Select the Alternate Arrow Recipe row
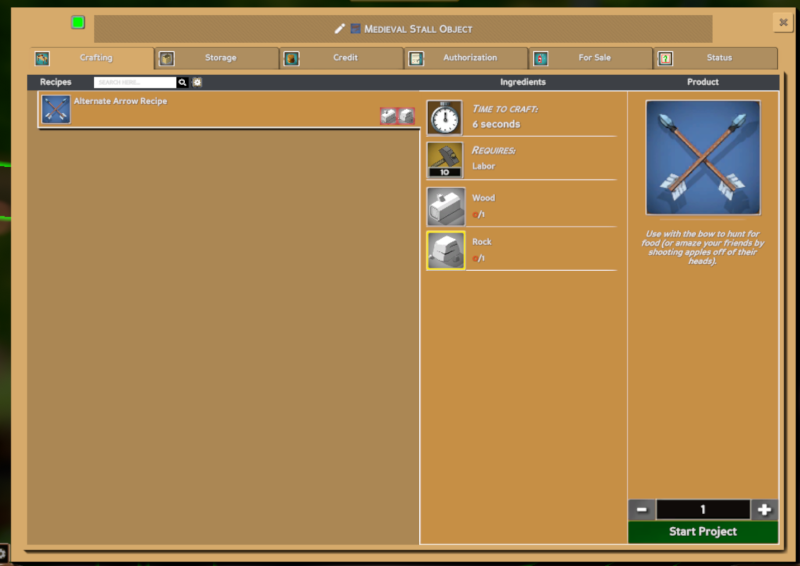The width and height of the screenshot is (800, 566). point(229,110)
